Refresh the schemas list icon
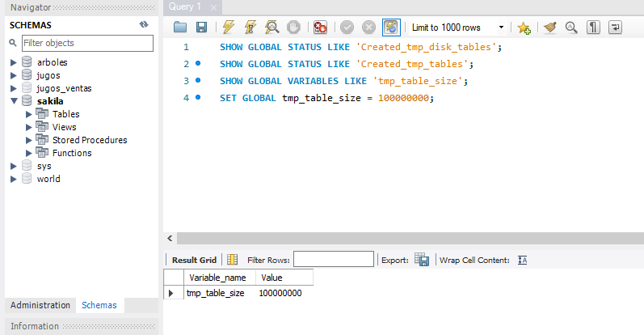644x335 pixels. pyautogui.click(x=143, y=25)
